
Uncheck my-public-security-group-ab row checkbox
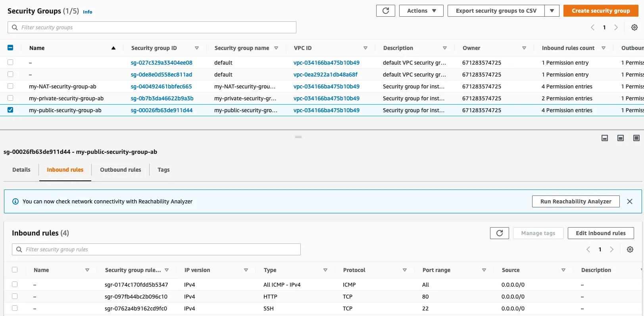(10, 110)
